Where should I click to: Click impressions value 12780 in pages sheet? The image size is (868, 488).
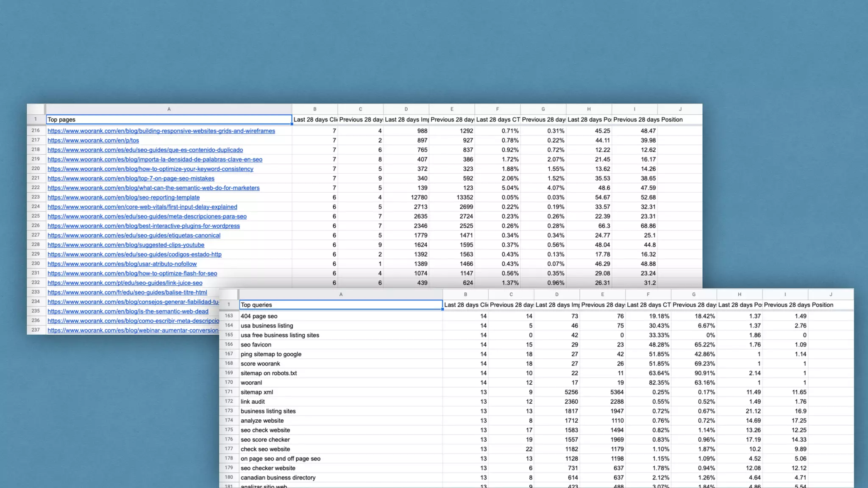pos(419,197)
